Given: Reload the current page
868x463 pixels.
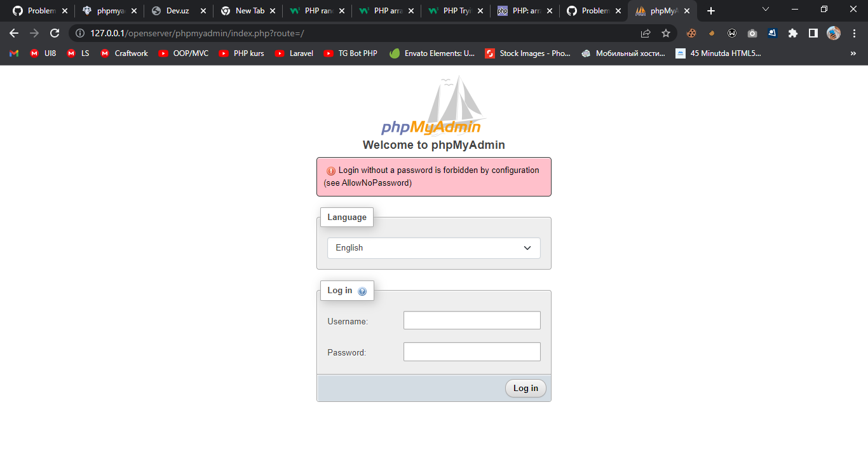Looking at the screenshot, I should click(x=55, y=33).
